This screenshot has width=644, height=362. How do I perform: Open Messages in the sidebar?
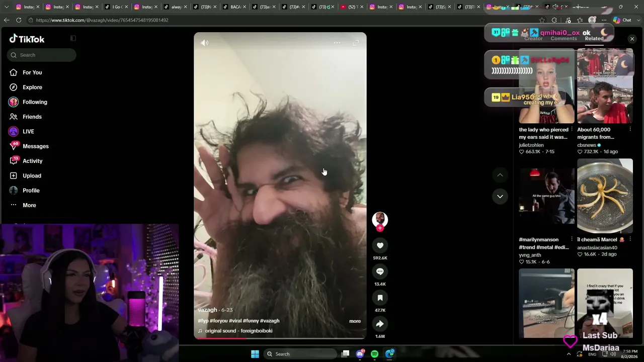(x=35, y=146)
